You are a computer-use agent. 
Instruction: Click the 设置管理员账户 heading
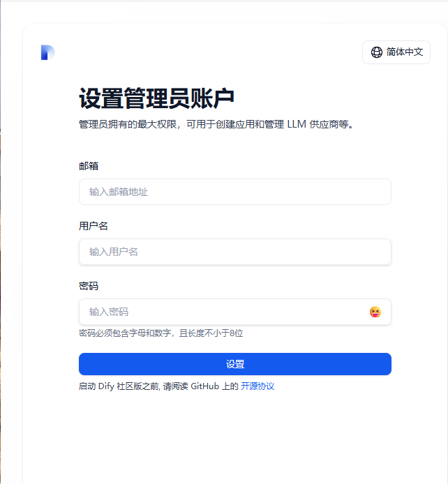pyautogui.click(x=156, y=98)
